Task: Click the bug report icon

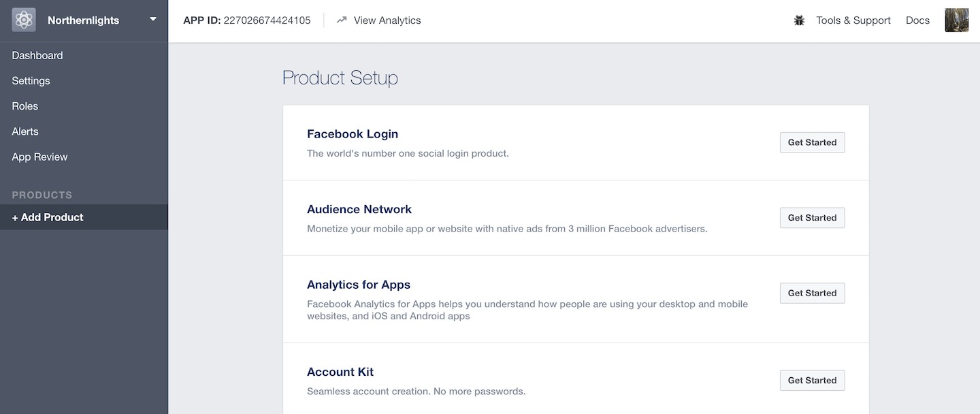Action: click(x=799, y=20)
